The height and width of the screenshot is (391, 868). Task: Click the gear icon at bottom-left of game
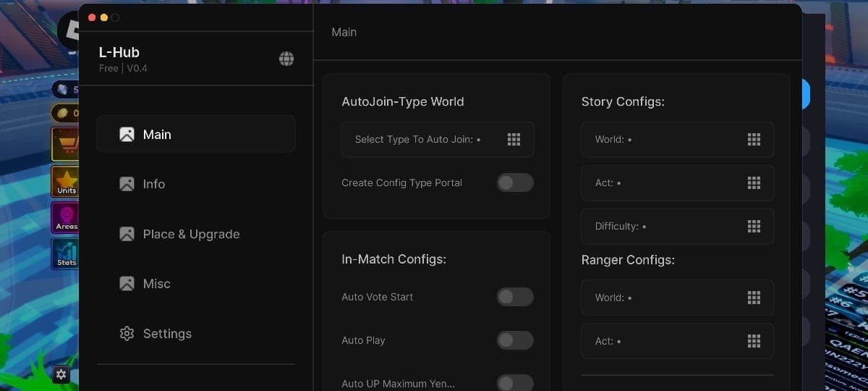pyautogui.click(x=61, y=374)
